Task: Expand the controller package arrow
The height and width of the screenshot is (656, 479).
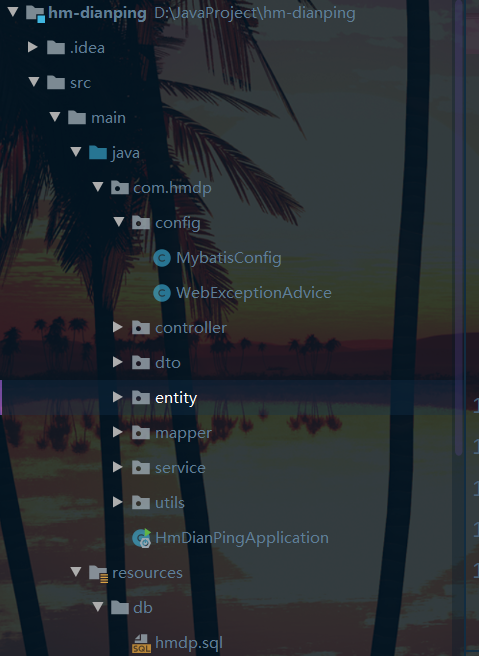Action: [118, 327]
